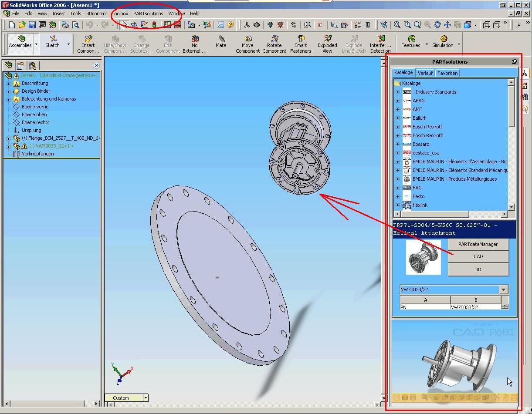Screen dimensions: 532x414
Task: Toggle Simulation command manager group
Action: point(443,42)
